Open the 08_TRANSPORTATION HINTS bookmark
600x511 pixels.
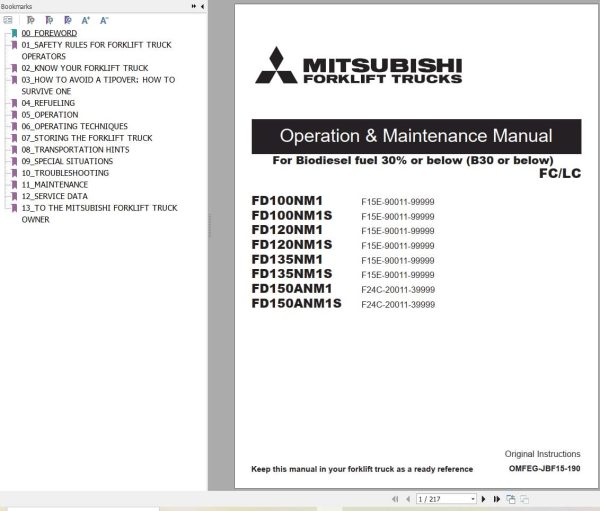(x=75, y=150)
